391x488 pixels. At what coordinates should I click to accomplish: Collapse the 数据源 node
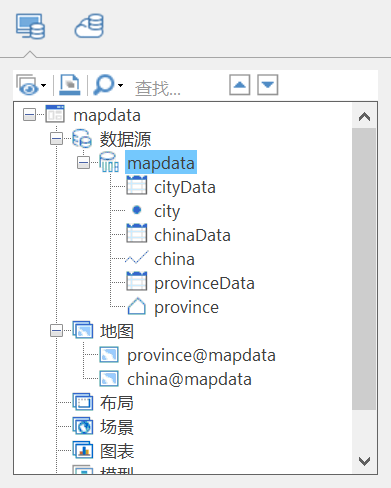click(56, 139)
